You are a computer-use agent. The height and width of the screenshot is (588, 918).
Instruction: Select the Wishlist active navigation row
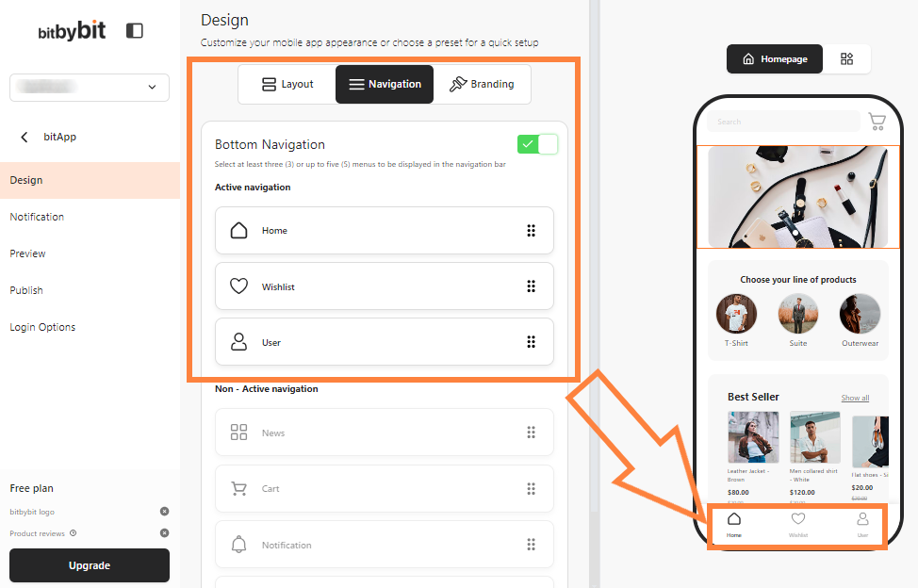pyautogui.click(x=384, y=286)
